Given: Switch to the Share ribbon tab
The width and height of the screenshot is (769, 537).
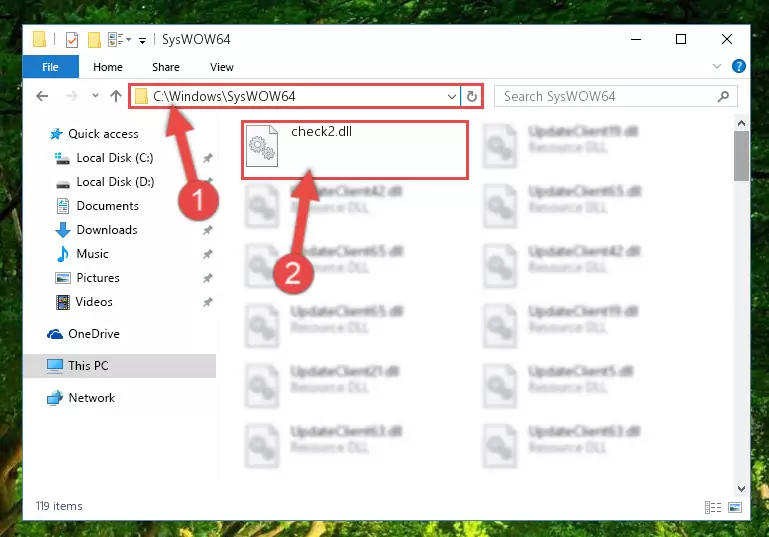Looking at the screenshot, I should pyautogui.click(x=166, y=67).
